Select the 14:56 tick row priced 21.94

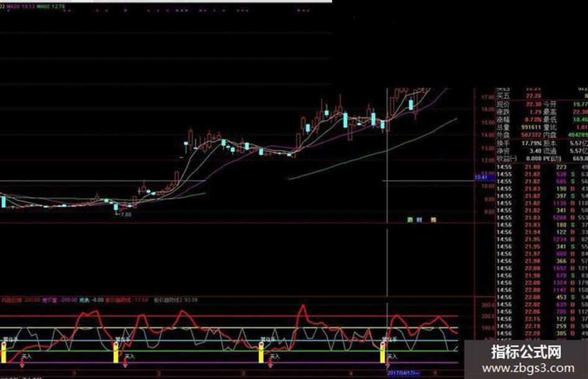point(542,232)
